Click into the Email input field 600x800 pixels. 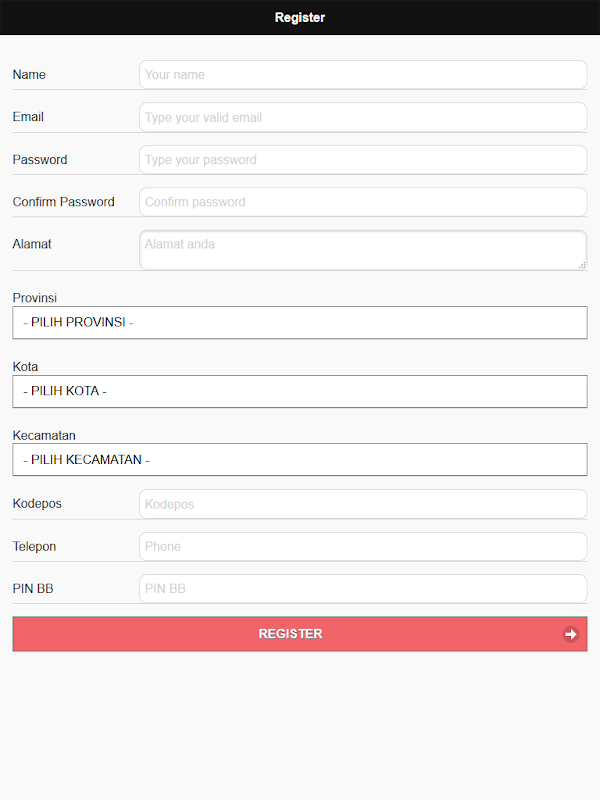[362, 117]
